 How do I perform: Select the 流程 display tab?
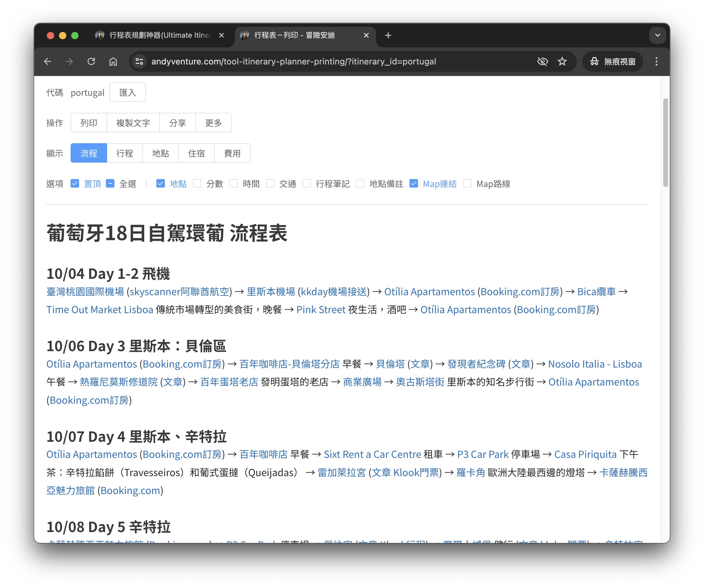89,154
